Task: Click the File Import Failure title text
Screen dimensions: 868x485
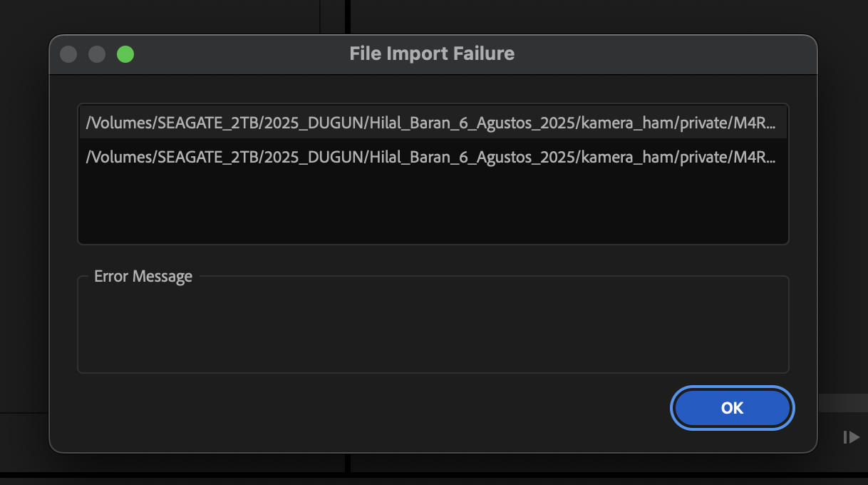Action: [x=432, y=53]
